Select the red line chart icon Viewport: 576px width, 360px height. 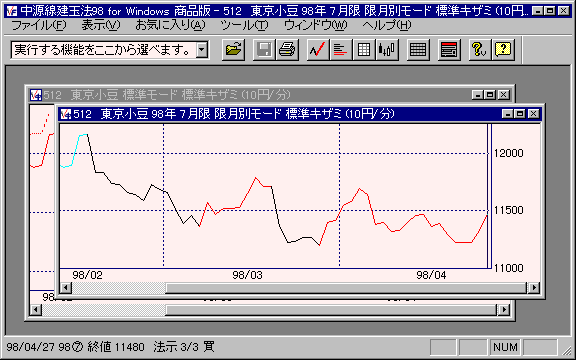coord(318,49)
